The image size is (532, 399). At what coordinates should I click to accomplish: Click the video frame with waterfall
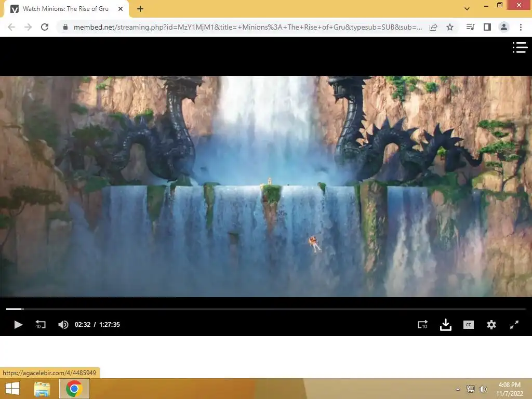(x=266, y=187)
